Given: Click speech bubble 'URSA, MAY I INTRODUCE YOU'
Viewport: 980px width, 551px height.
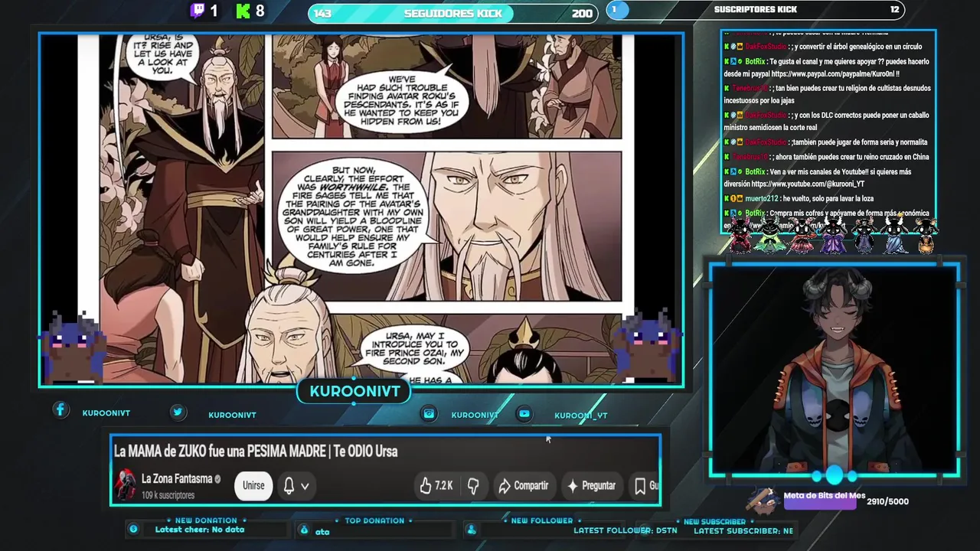Looking at the screenshot, I should pos(413,347).
